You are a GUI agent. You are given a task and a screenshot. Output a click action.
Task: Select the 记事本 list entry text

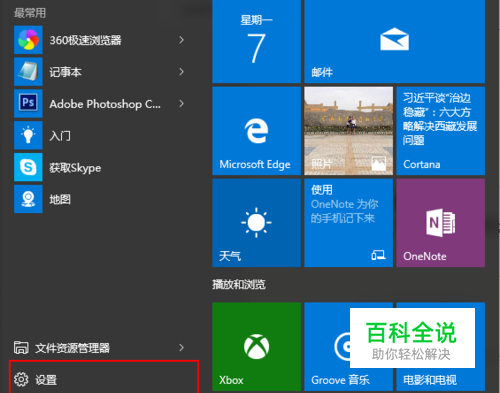[x=65, y=72]
